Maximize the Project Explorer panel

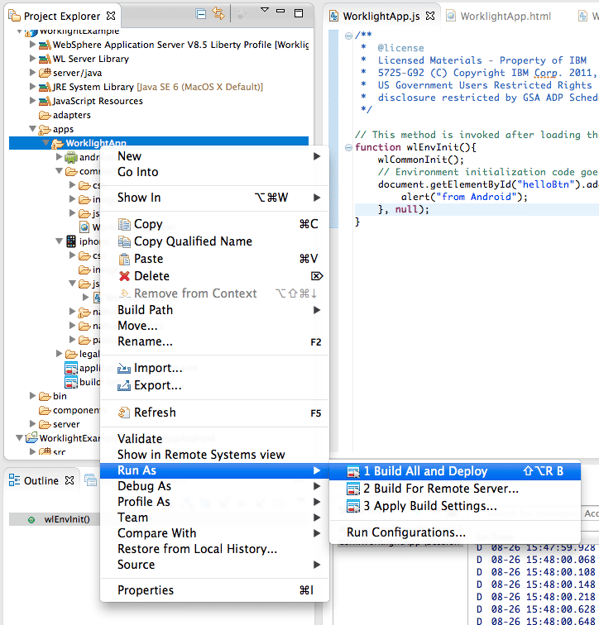pyautogui.click(x=299, y=13)
